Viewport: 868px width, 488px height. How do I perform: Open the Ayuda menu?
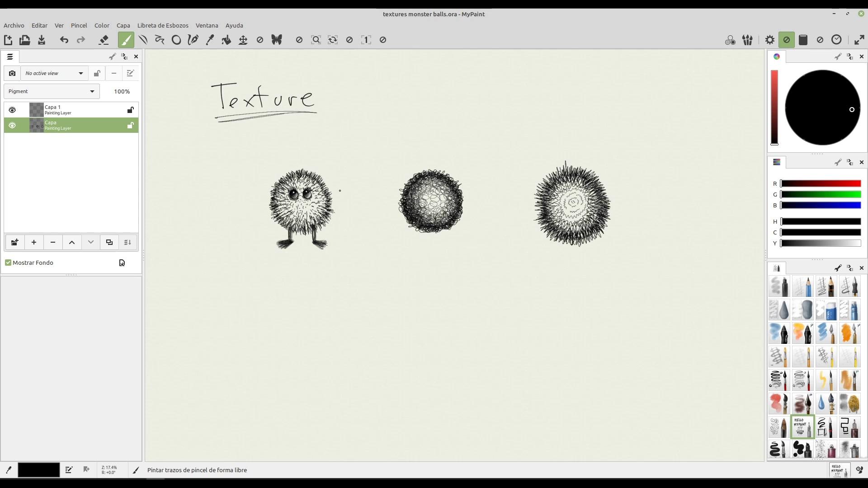tap(234, 25)
